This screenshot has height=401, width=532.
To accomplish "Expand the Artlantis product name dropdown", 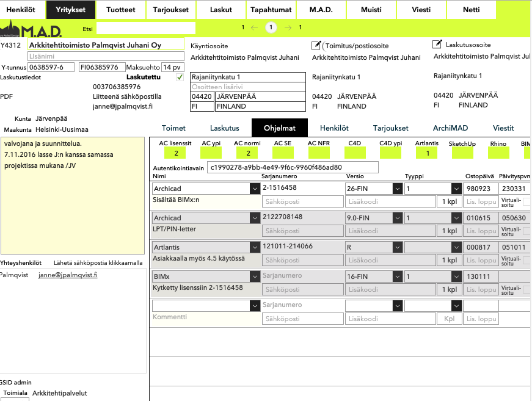I will point(254,247).
